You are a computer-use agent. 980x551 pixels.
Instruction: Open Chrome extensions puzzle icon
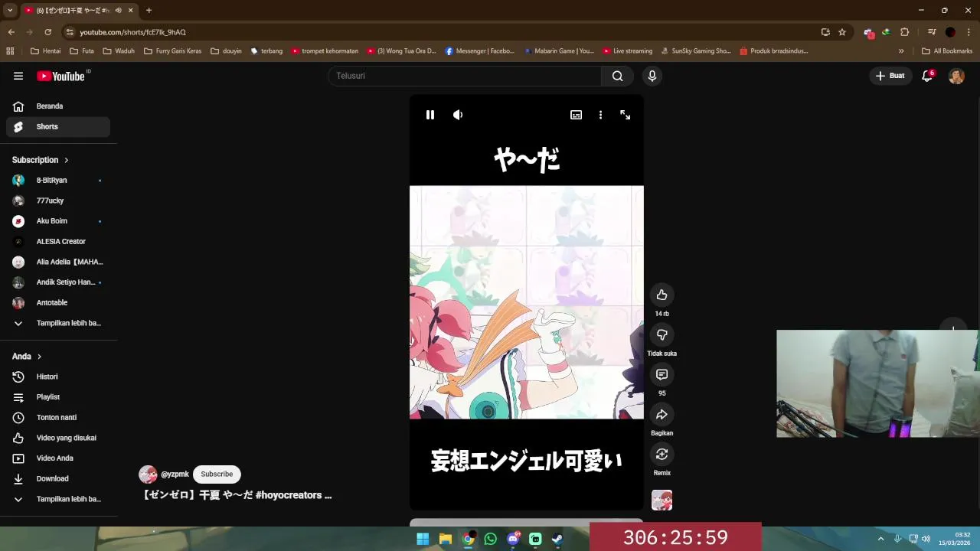904,32
